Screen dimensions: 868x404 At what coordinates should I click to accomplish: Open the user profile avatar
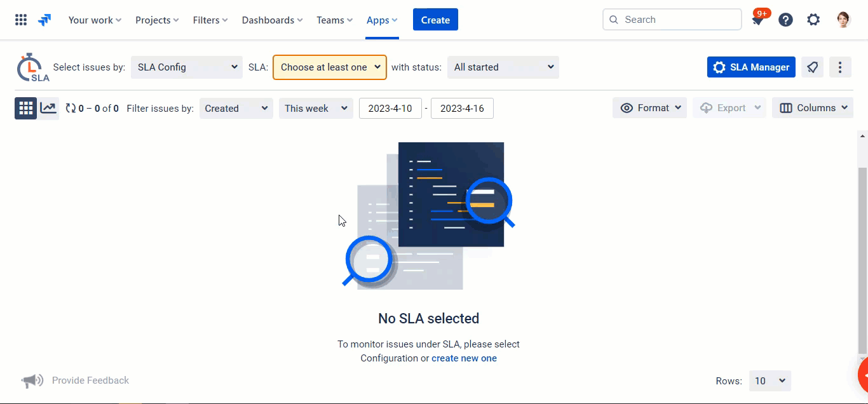click(843, 20)
